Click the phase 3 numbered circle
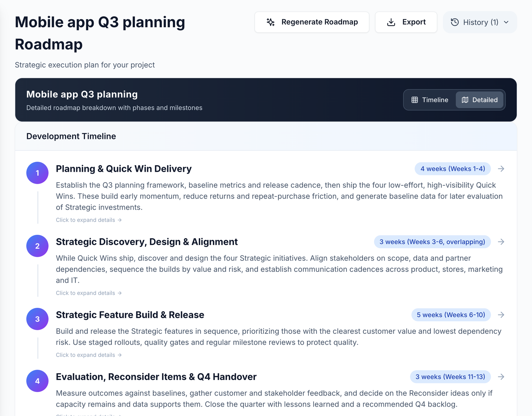This screenshot has height=416, width=532. pyautogui.click(x=37, y=319)
